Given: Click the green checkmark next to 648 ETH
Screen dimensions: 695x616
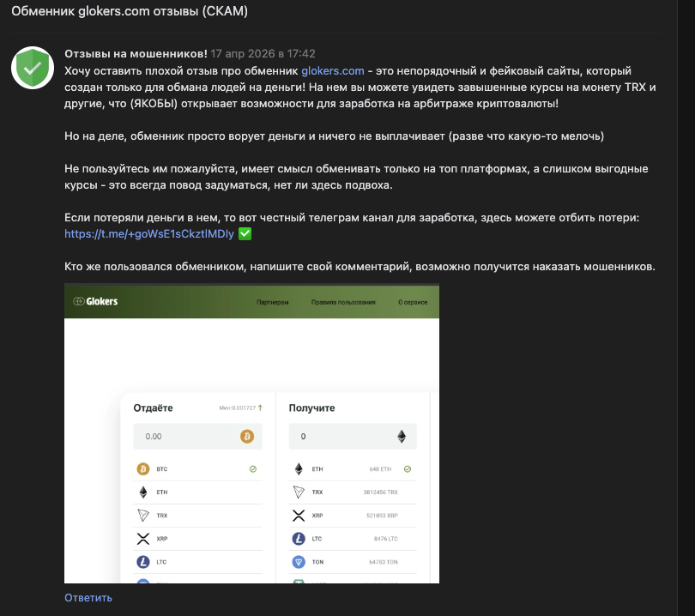Looking at the screenshot, I should pyautogui.click(x=408, y=469).
